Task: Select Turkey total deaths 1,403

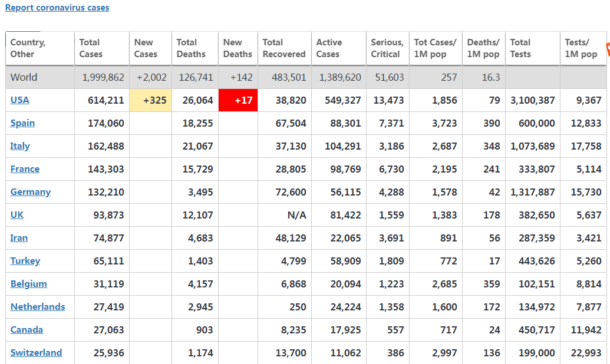Action: [195, 260]
